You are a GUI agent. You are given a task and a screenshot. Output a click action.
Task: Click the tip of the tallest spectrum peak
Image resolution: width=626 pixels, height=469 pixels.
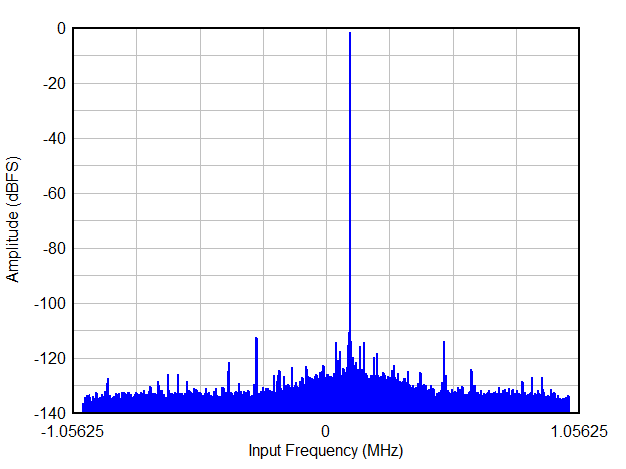point(350,33)
